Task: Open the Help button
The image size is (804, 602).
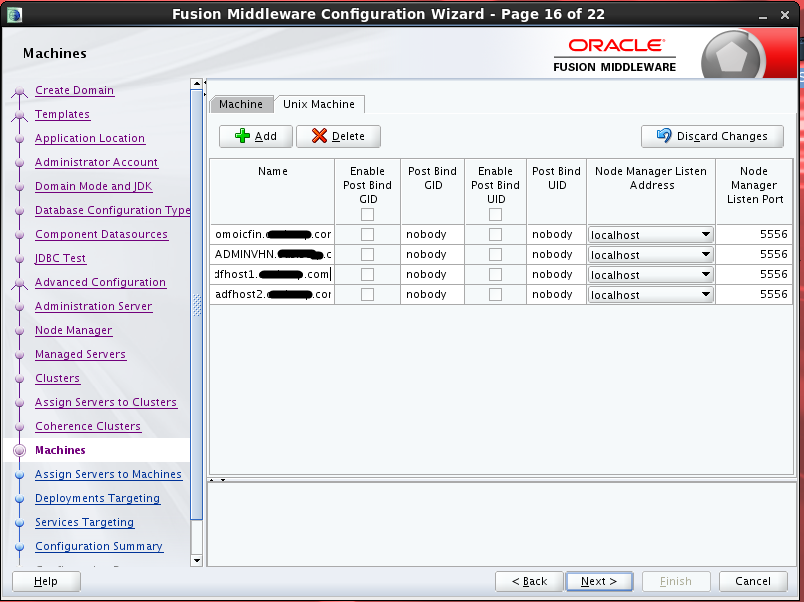Action: [46, 581]
